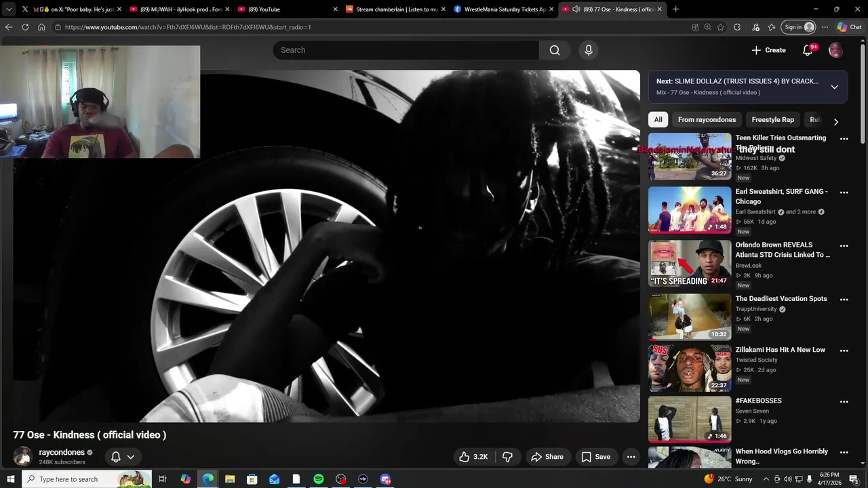The width and height of the screenshot is (868, 488).
Task: Open the browser tab list dropdown
Action: pyautogui.click(x=8, y=9)
